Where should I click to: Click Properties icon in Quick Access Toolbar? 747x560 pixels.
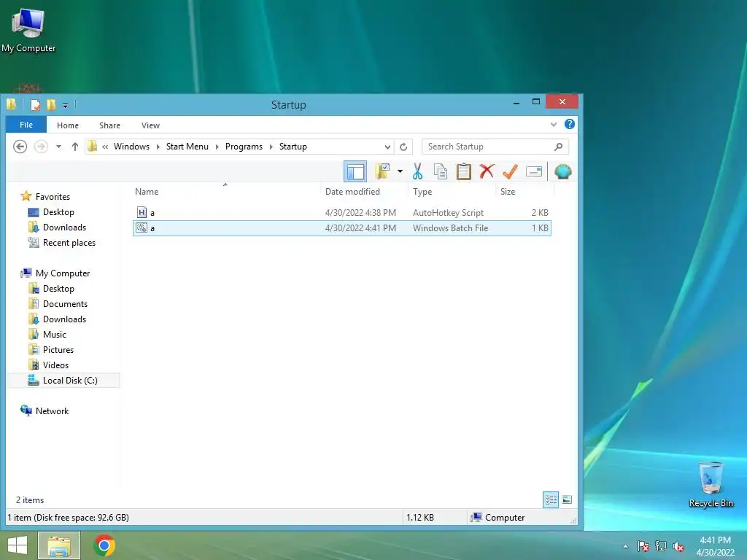pos(35,104)
